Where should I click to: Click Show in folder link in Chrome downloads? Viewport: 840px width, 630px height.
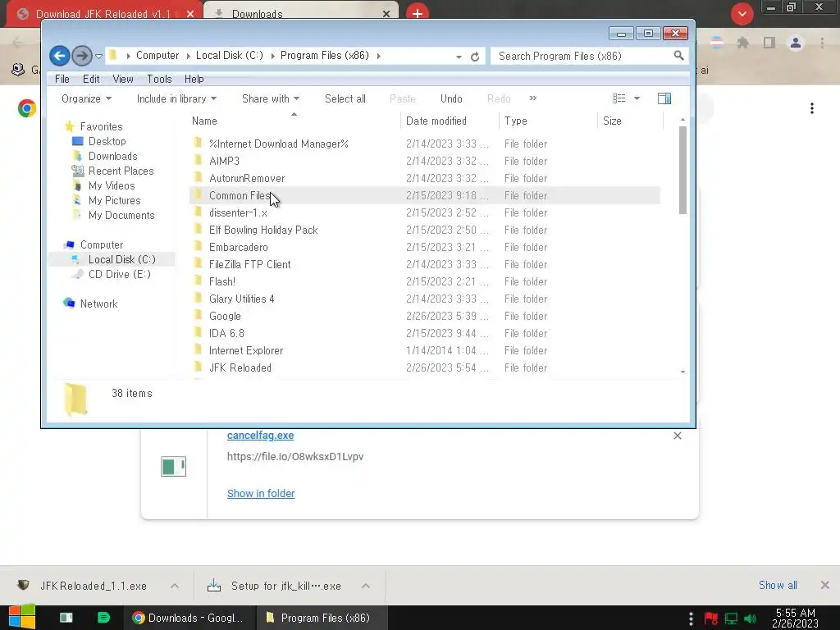click(261, 493)
